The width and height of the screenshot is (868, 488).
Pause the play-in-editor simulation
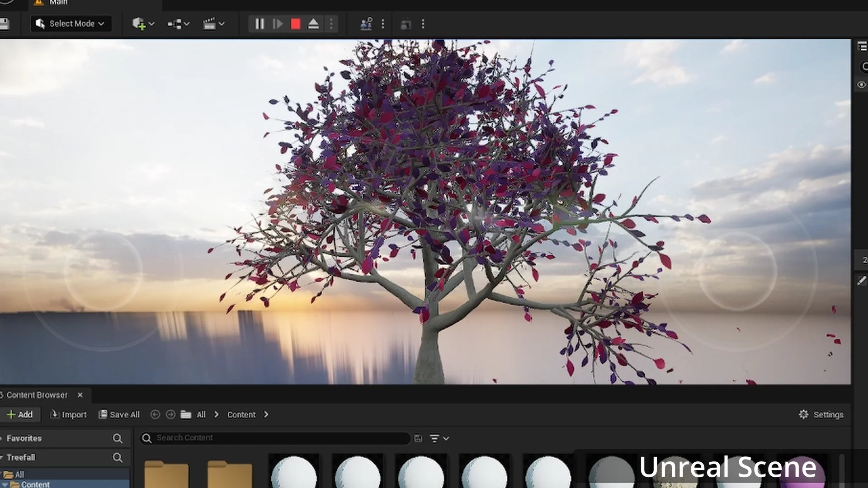click(x=259, y=23)
